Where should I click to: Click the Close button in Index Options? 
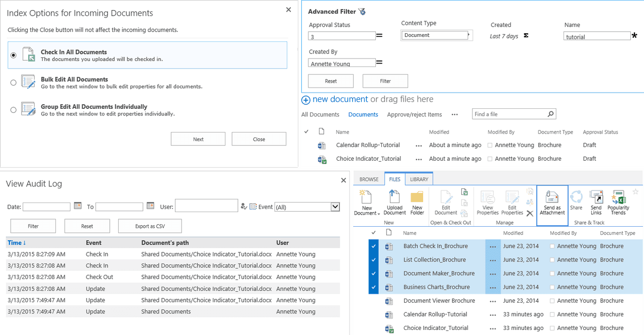point(259,139)
